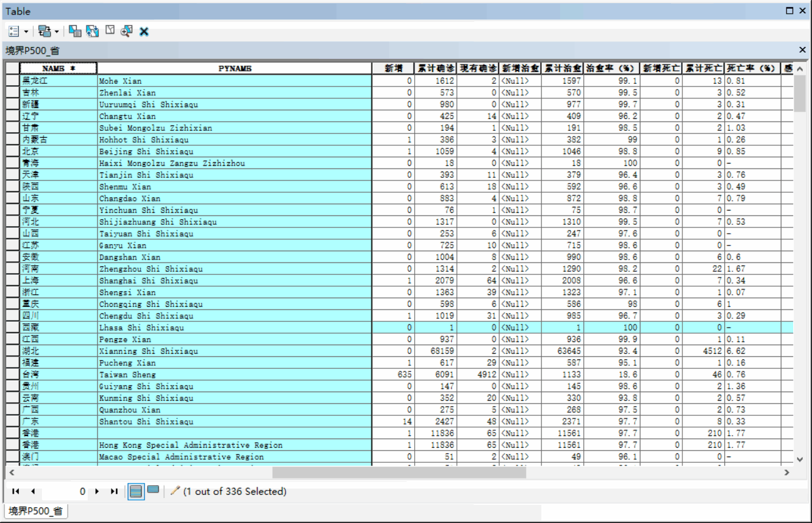Screen dimensions: 812x523
Task: Click the 'Subei Mongolzu Zizhixian' cell
Action: [235, 128]
